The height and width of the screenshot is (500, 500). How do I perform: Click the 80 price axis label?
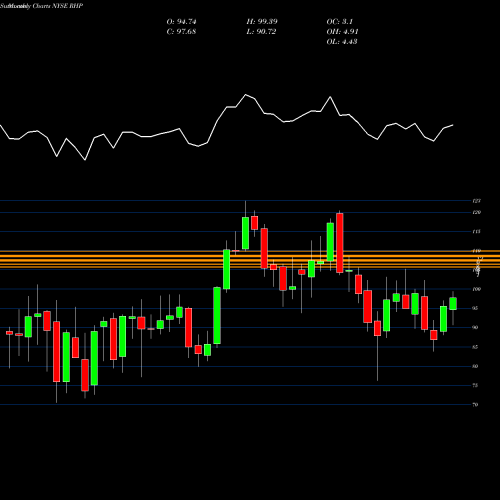[476, 366]
